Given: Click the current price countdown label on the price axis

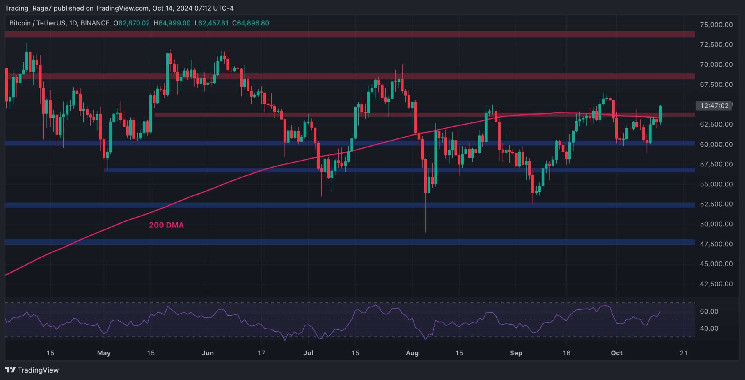Looking at the screenshot, I should 711,106.
